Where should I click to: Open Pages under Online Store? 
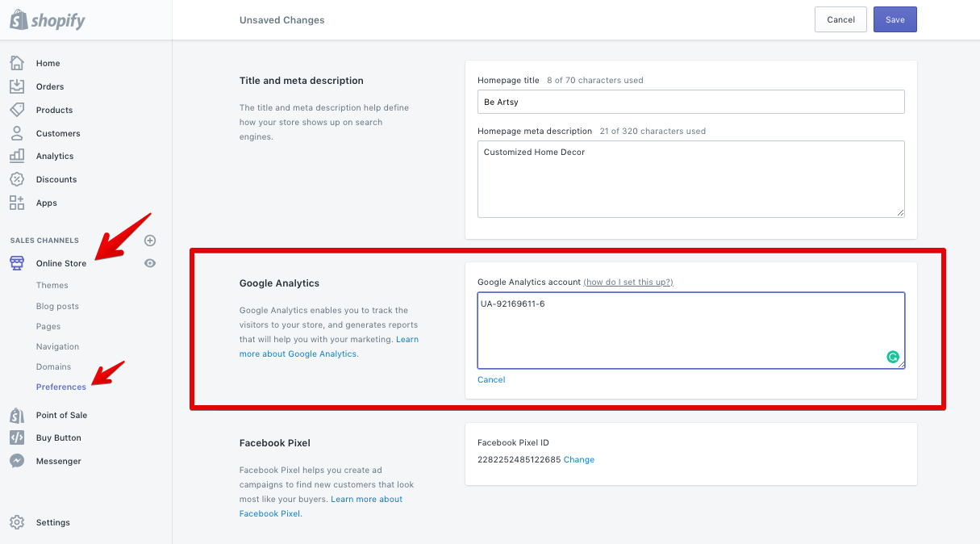tap(48, 326)
